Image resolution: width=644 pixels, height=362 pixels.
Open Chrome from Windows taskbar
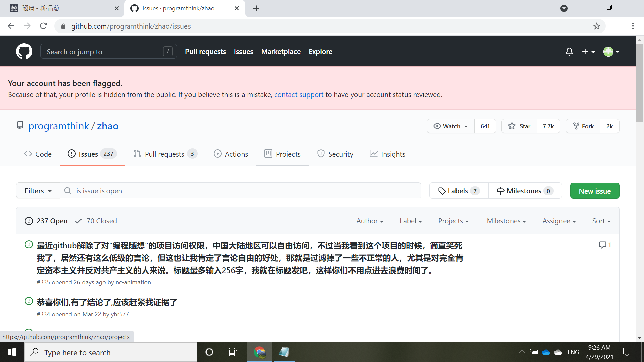tap(259, 352)
